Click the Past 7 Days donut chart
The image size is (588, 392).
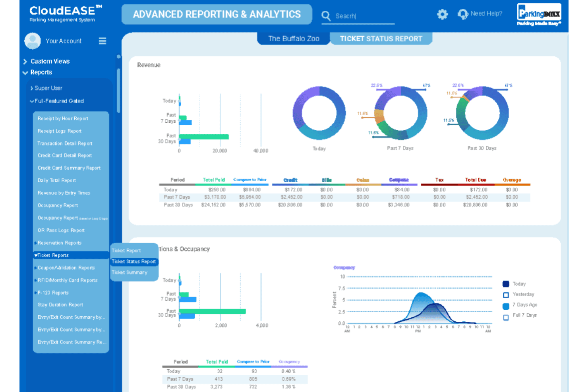click(x=400, y=113)
